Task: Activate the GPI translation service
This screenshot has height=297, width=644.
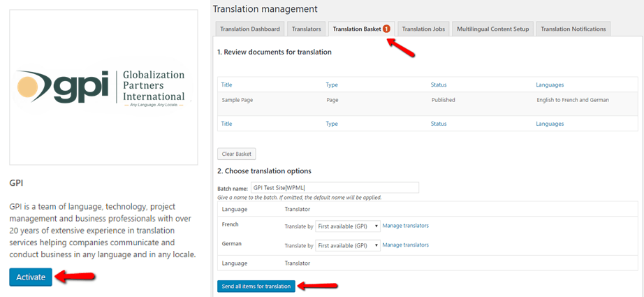Action: click(31, 277)
